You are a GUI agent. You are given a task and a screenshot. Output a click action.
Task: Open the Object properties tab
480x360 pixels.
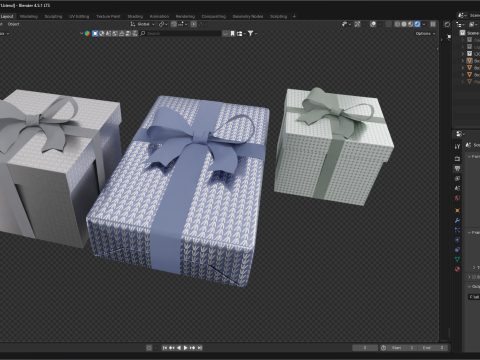tap(457, 210)
